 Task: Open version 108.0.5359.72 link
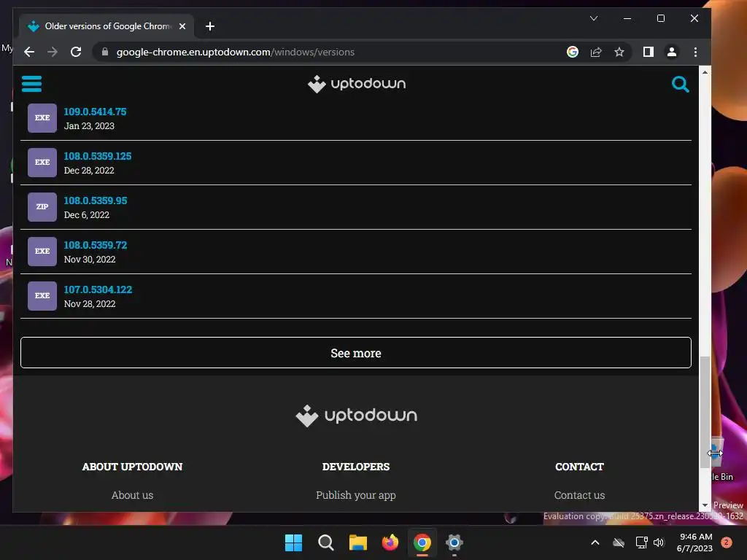tap(96, 245)
